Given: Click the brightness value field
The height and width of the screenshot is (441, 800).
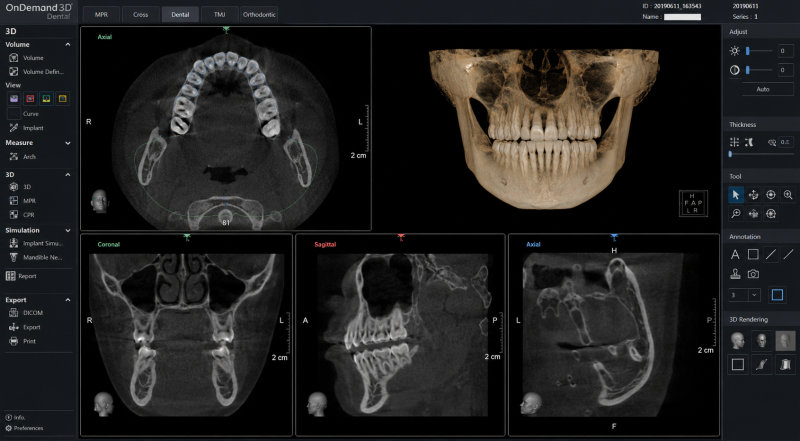Looking at the screenshot, I should point(786,51).
